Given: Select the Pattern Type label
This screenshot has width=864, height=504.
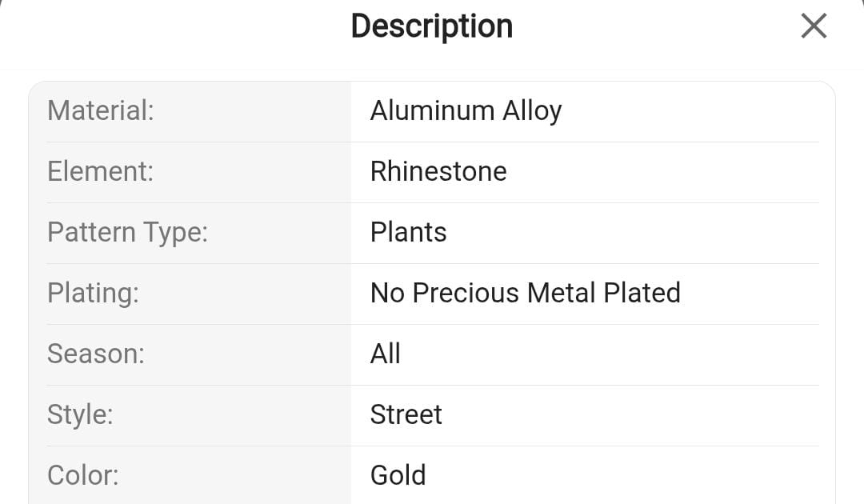Looking at the screenshot, I should tap(127, 232).
